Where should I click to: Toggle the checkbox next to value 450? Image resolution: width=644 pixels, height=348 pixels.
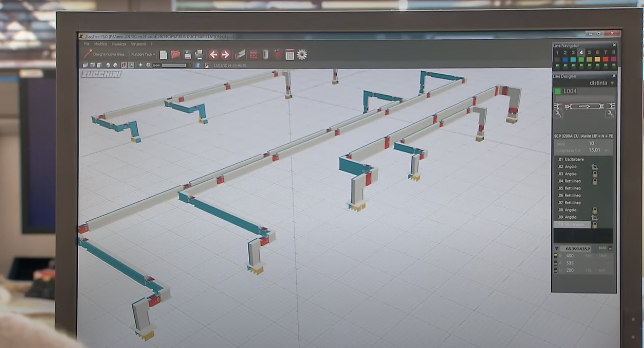(556, 256)
